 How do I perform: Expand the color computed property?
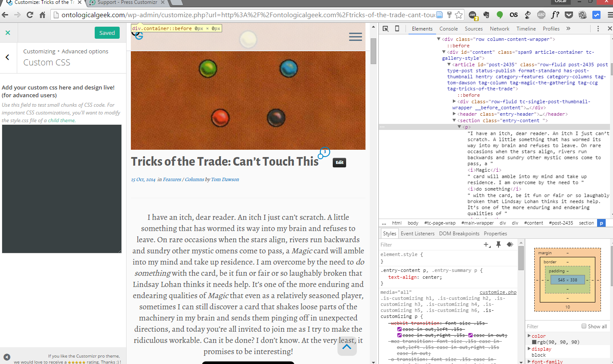tap(529, 336)
